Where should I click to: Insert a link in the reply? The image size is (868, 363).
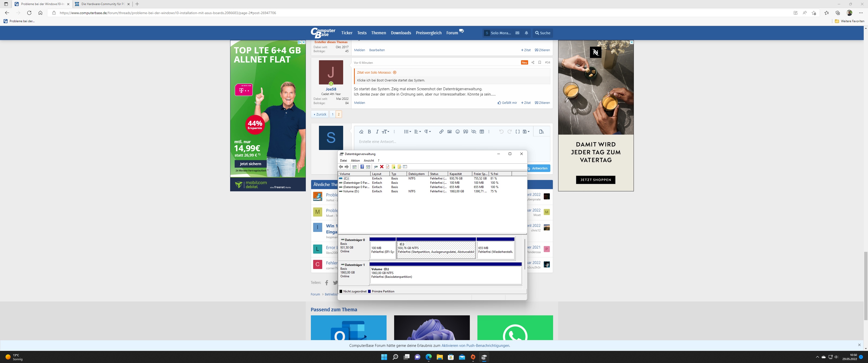(x=441, y=132)
